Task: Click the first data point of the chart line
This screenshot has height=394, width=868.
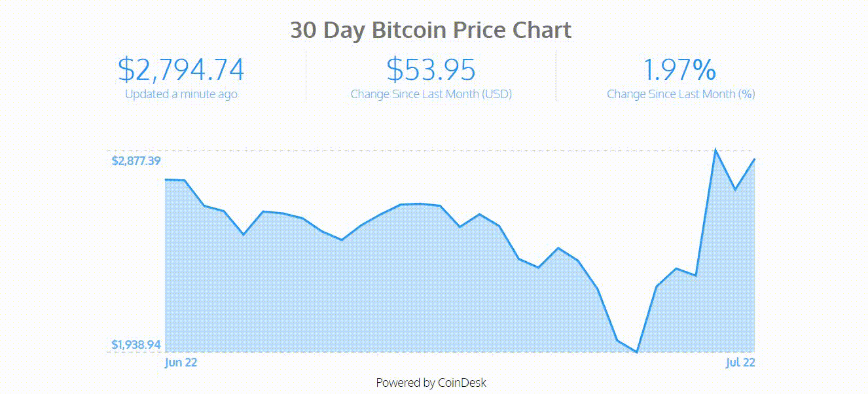Action: pos(166,179)
